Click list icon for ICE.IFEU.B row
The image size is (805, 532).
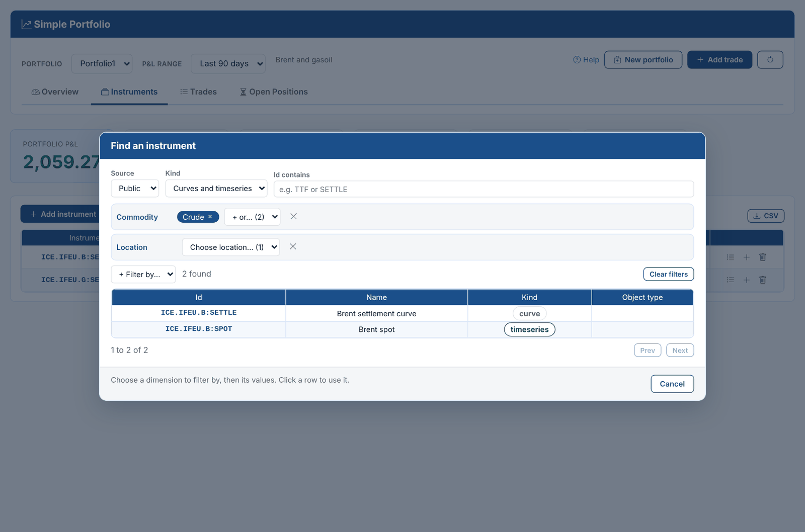click(731, 257)
